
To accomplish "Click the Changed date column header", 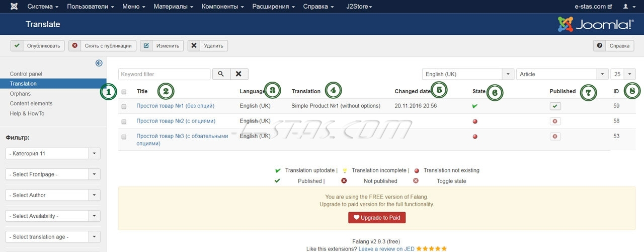I will (413, 91).
